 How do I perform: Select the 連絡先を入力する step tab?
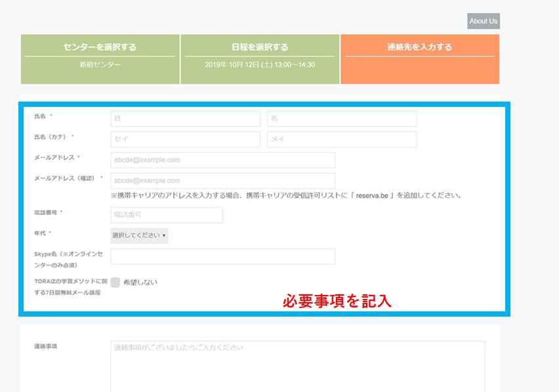419,47
